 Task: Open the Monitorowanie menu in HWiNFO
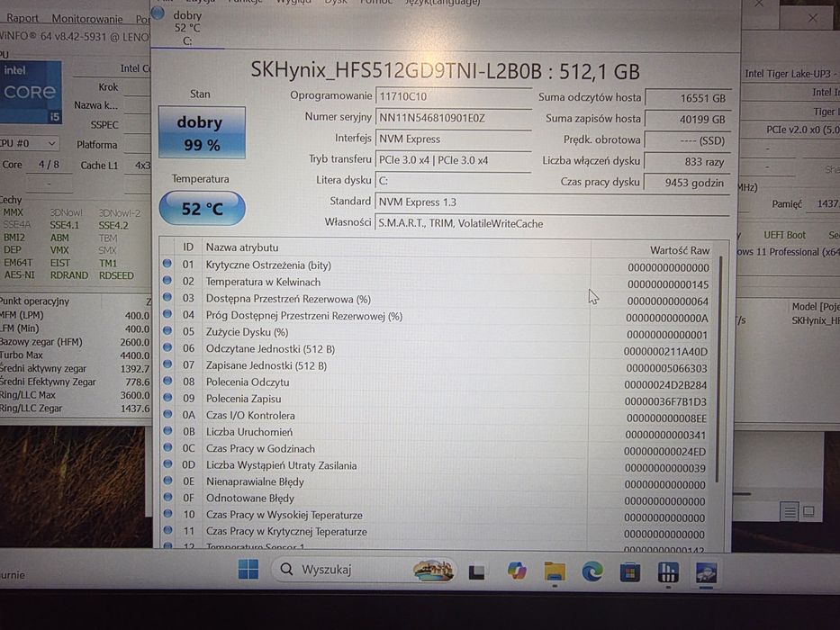(86, 19)
